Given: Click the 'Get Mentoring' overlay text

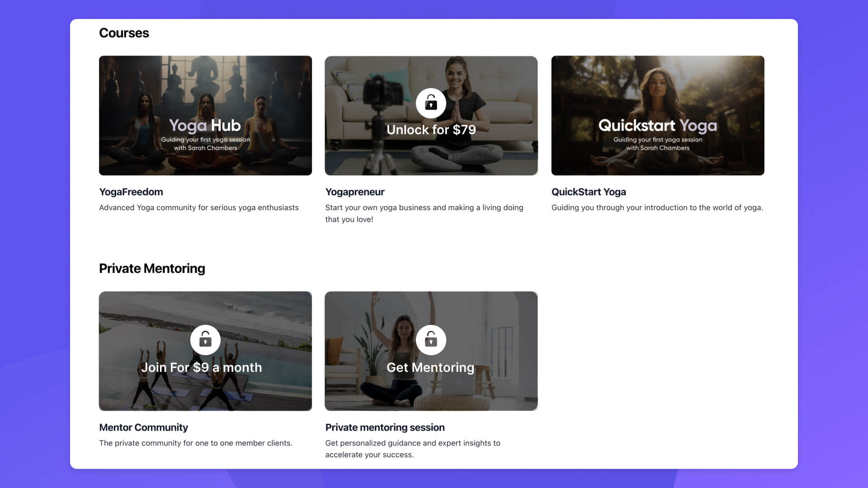Looking at the screenshot, I should (x=430, y=367).
